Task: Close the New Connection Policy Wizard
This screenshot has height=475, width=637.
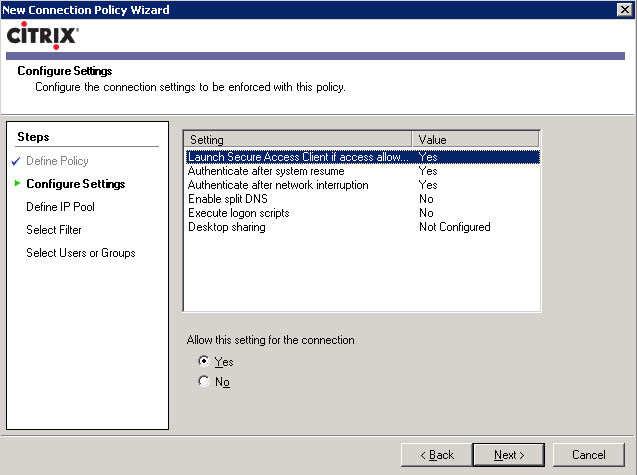Action: pos(624,9)
